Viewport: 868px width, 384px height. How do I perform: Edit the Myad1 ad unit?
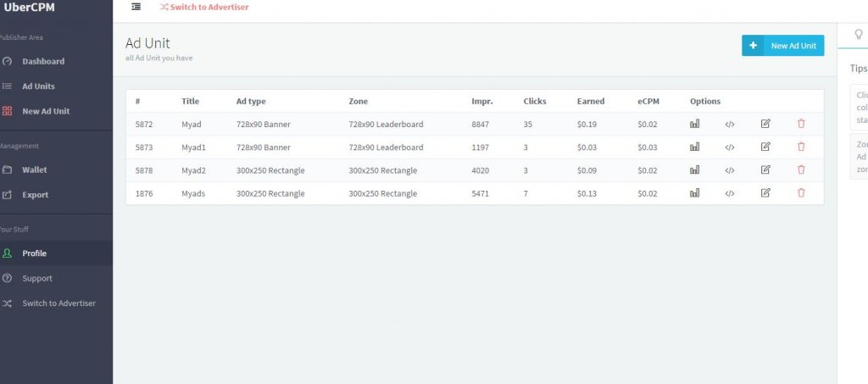click(765, 147)
